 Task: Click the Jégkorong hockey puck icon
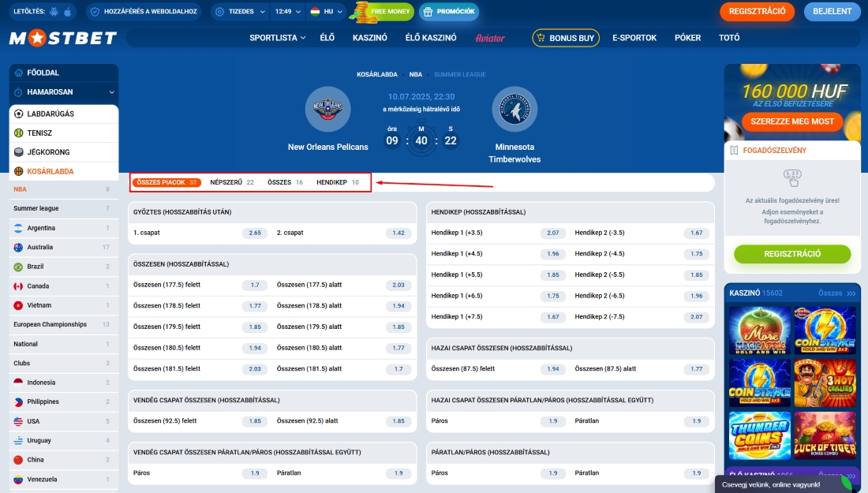[x=18, y=152]
